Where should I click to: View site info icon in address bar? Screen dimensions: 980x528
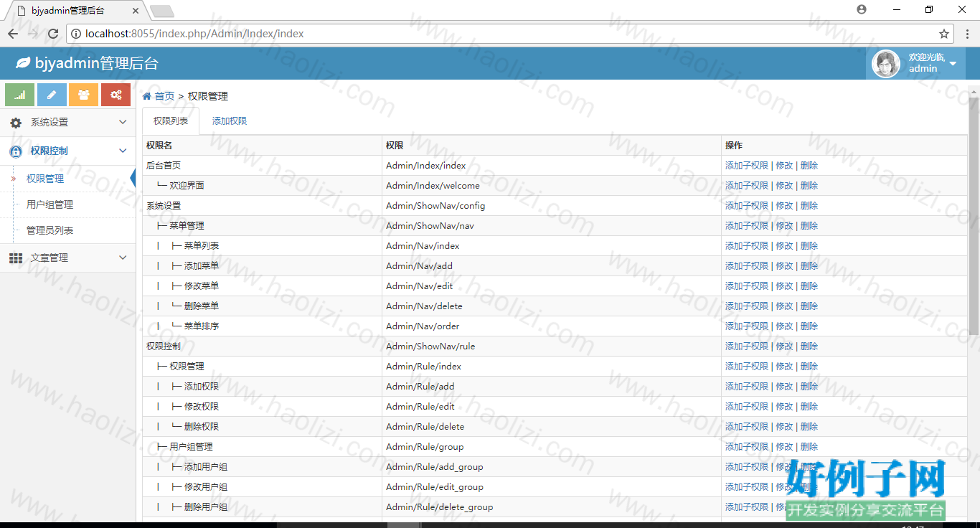point(75,34)
